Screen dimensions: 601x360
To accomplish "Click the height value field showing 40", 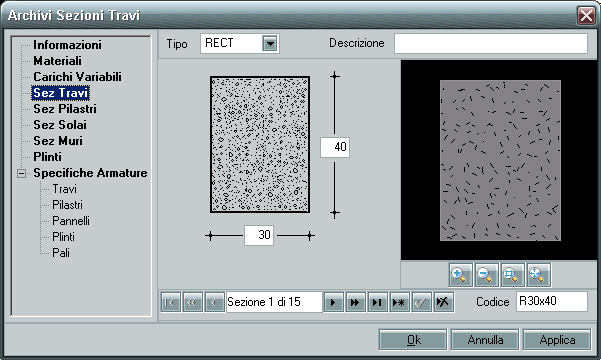I will coord(335,147).
